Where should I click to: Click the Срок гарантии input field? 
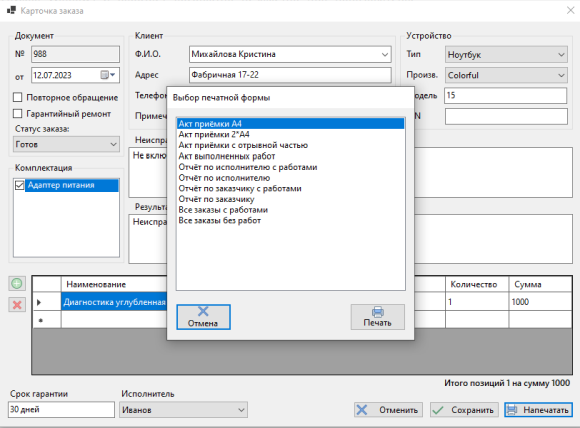pyautogui.click(x=61, y=410)
